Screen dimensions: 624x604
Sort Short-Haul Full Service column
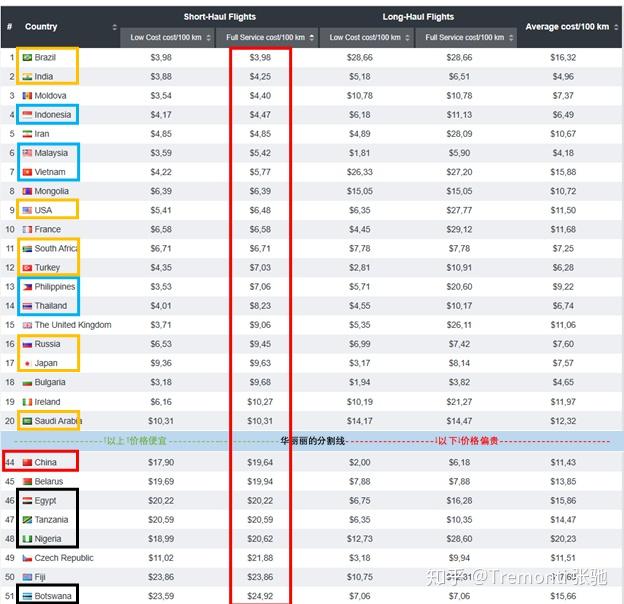(312, 38)
